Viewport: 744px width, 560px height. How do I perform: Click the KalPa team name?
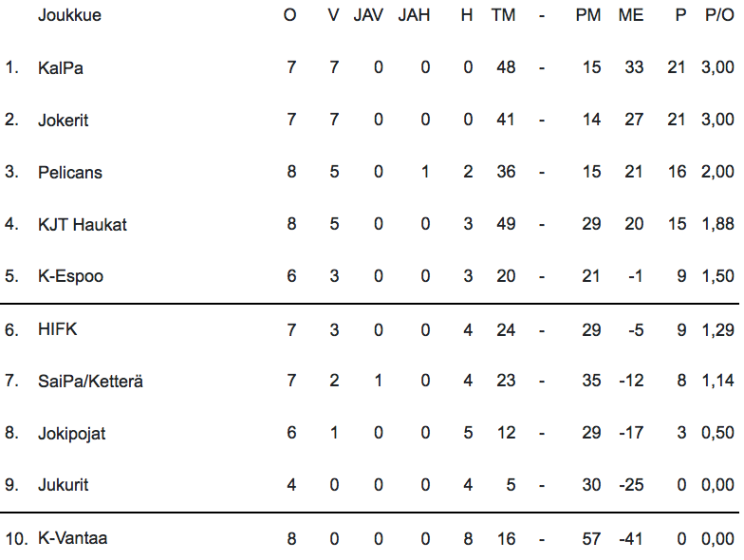(x=61, y=68)
